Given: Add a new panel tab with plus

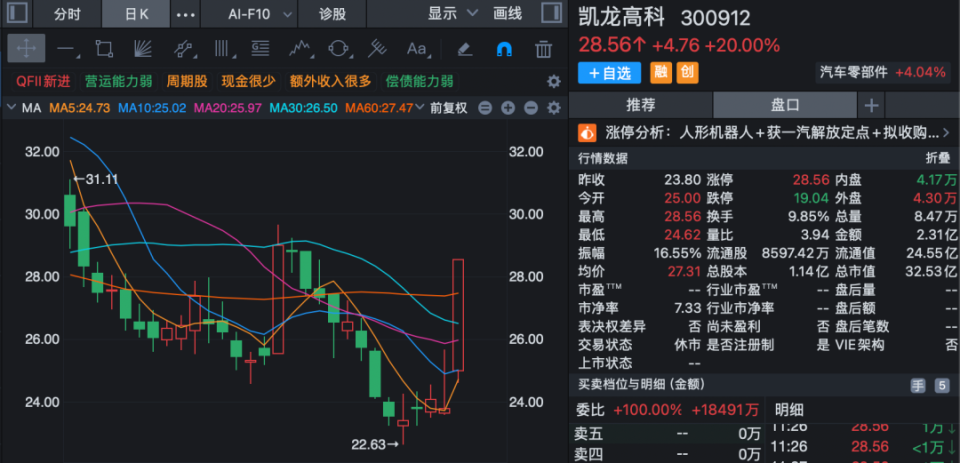Looking at the screenshot, I should [x=871, y=105].
